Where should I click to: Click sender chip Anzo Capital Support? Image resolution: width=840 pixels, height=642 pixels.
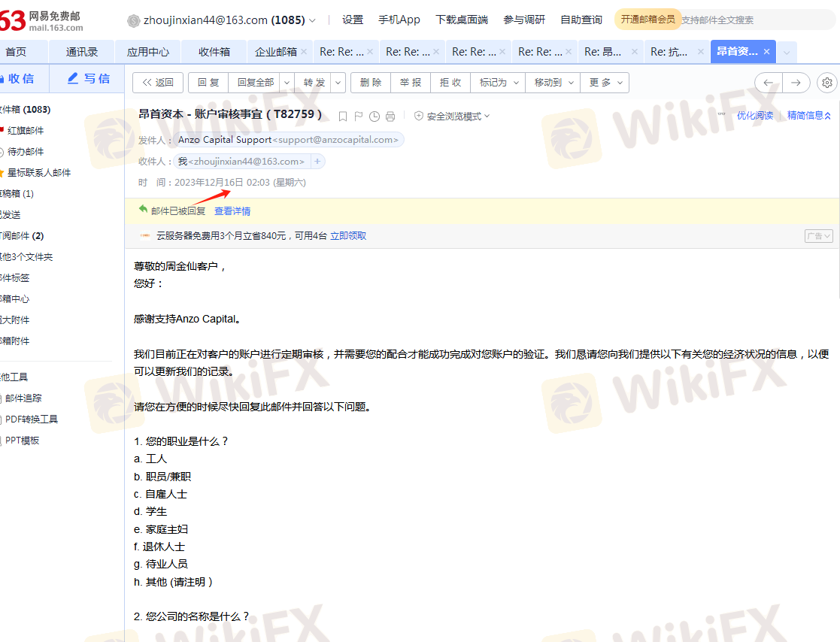coord(288,140)
